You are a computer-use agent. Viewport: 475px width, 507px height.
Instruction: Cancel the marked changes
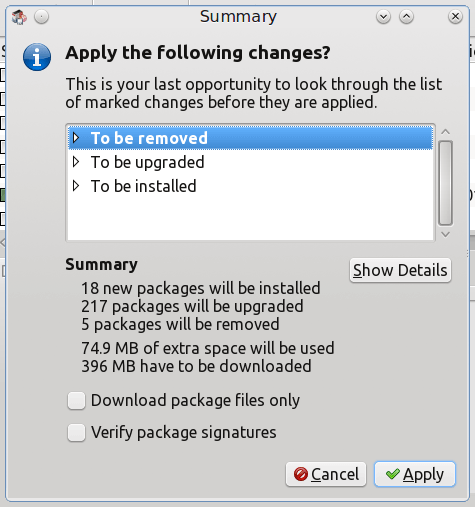coord(326,474)
